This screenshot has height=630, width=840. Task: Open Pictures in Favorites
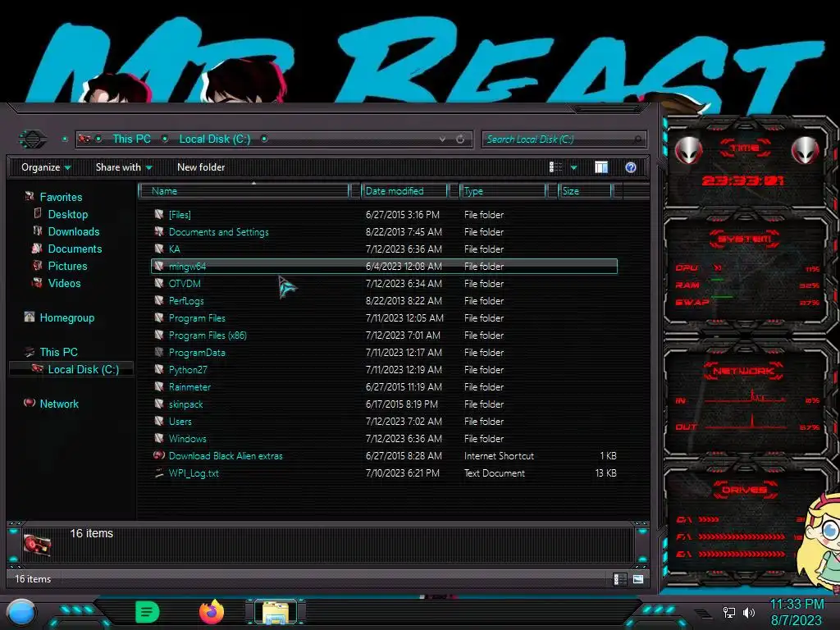coord(67,266)
